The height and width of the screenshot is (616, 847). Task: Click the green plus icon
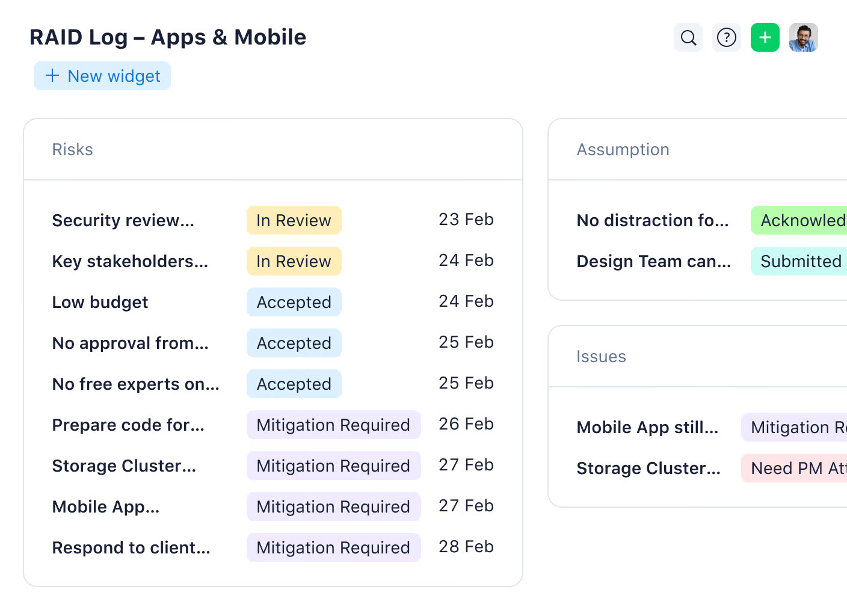pyautogui.click(x=765, y=37)
